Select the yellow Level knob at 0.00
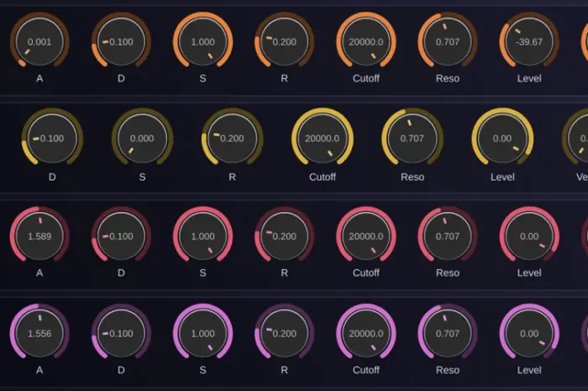This screenshot has width=588, height=391. pos(502,139)
